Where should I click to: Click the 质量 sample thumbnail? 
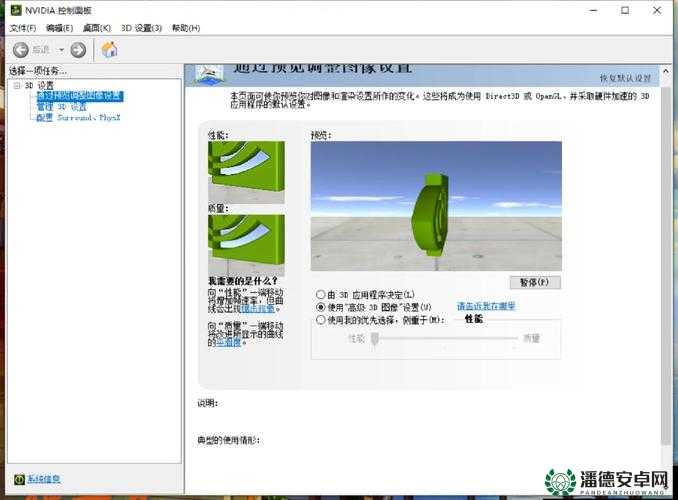click(x=246, y=245)
